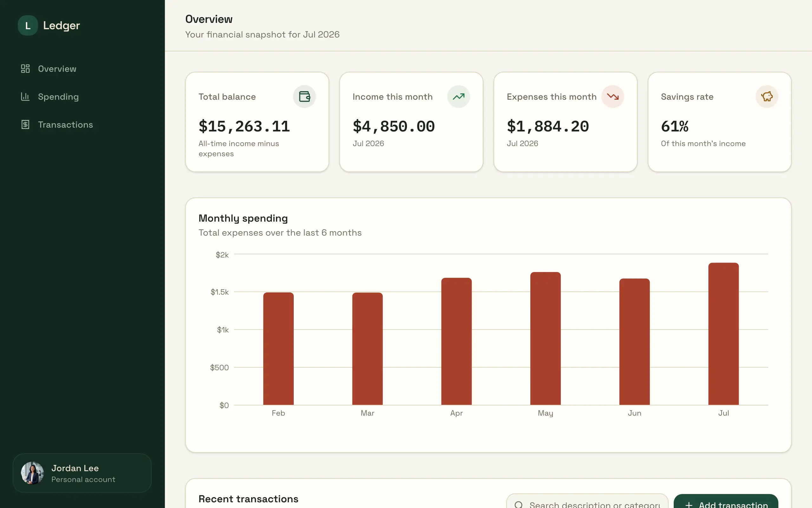The width and height of the screenshot is (812, 508).
Task: Click the Spending bar chart icon
Action: point(25,97)
